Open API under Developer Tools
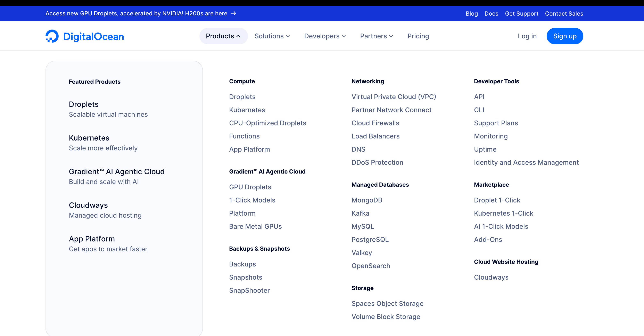Viewport: 644px width, 336px height. click(479, 97)
